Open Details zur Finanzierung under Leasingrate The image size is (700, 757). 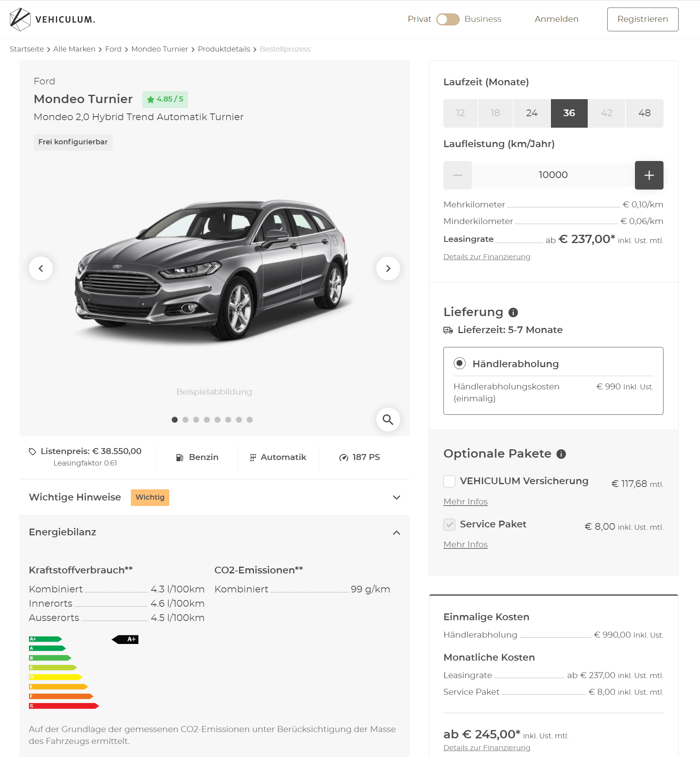click(487, 257)
